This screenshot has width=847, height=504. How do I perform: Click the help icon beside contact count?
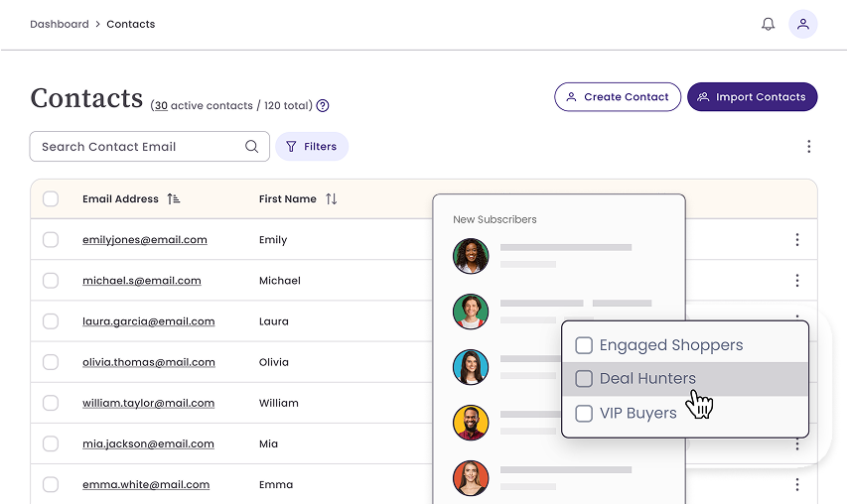click(323, 106)
